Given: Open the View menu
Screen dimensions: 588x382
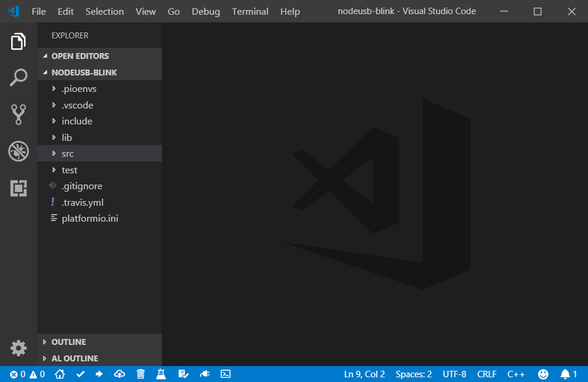Looking at the screenshot, I should (146, 12).
